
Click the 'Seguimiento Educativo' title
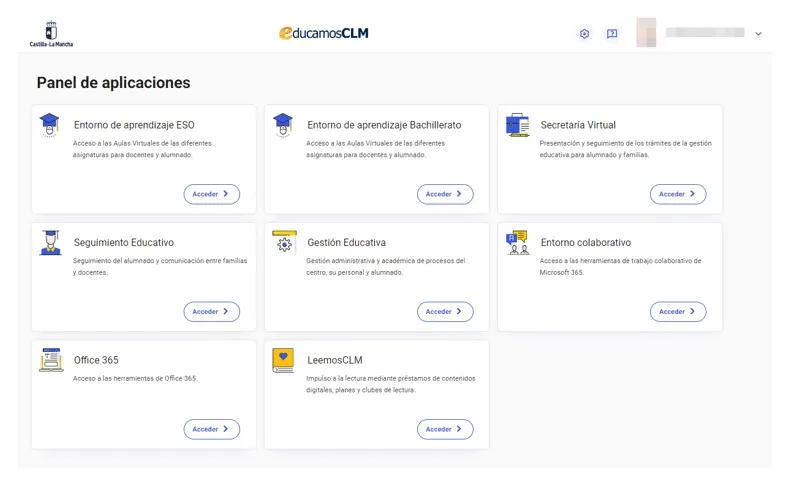pyautogui.click(x=124, y=242)
